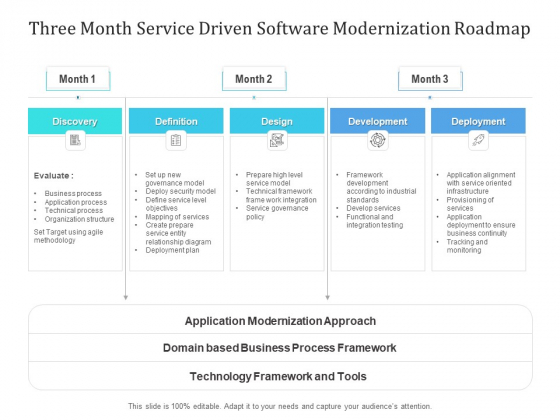The width and height of the screenshot is (560, 420).
Task: Click the Definition phase checklist icon
Action: pos(176,140)
